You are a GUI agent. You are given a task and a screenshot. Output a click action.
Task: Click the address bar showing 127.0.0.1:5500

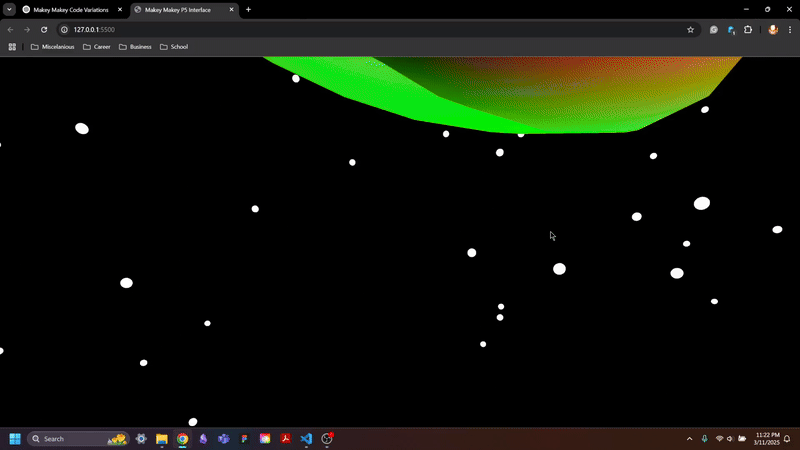(378, 30)
